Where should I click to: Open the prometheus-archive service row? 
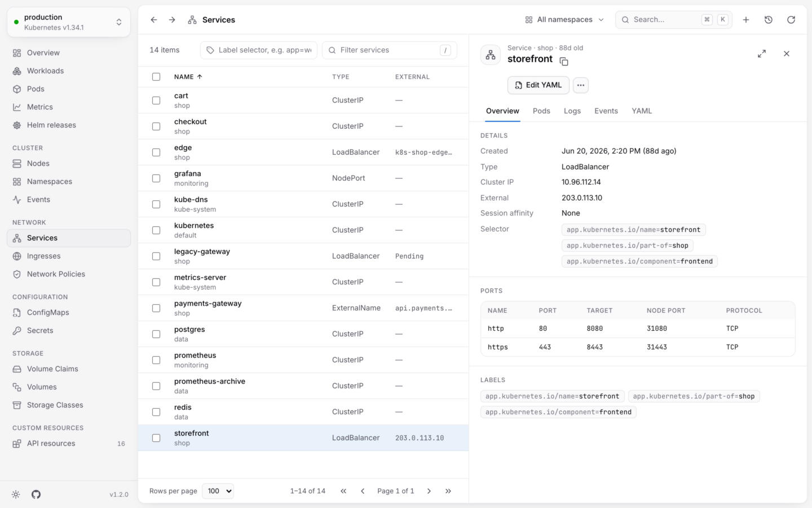tap(303, 386)
